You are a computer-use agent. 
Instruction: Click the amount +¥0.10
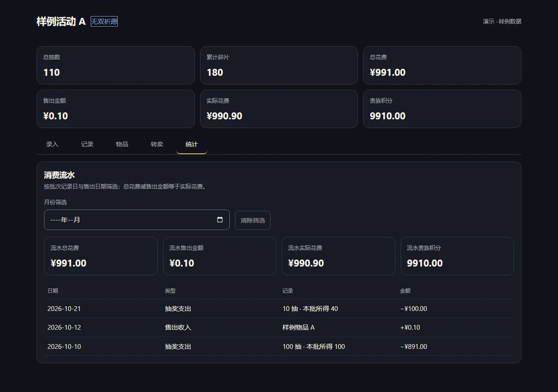(410, 327)
